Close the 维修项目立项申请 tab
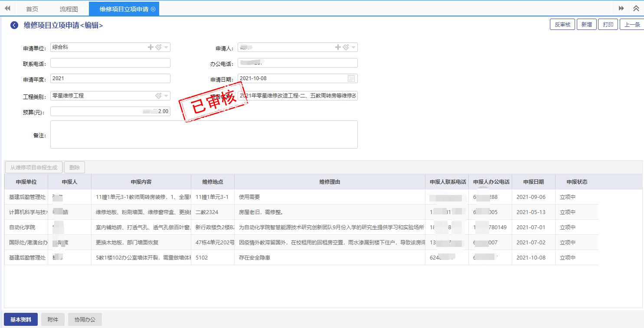644x328 pixels. (153, 9)
